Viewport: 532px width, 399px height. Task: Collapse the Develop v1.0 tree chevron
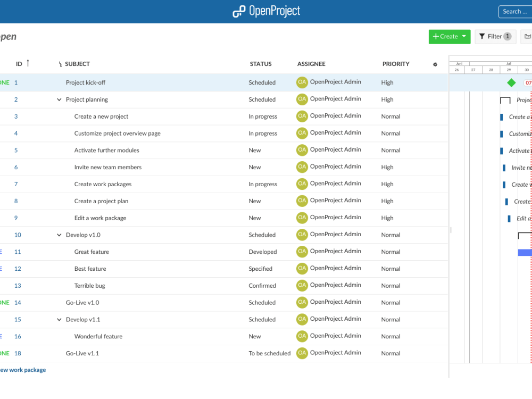(x=59, y=235)
